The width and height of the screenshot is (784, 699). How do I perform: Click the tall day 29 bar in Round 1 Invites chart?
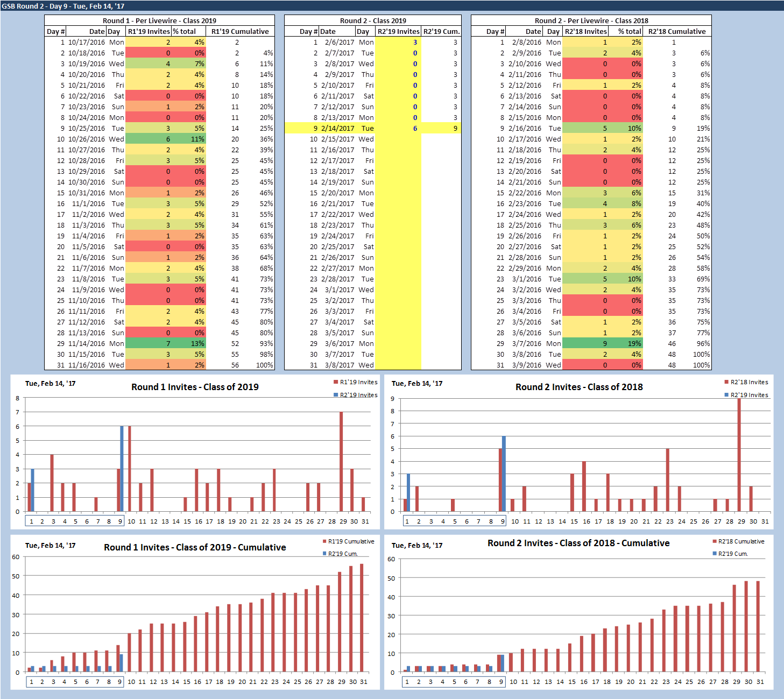click(x=341, y=462)
